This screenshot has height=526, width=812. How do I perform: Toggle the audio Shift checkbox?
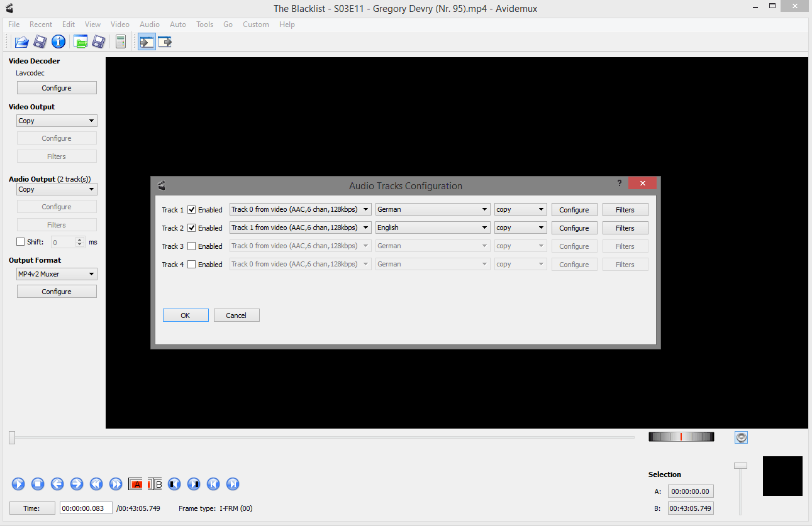[x=21, y=242]
